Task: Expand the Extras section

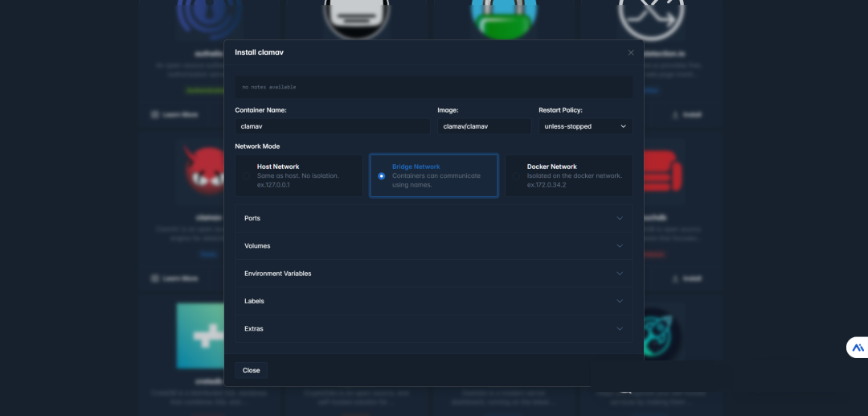Action: tap(433, 329)
